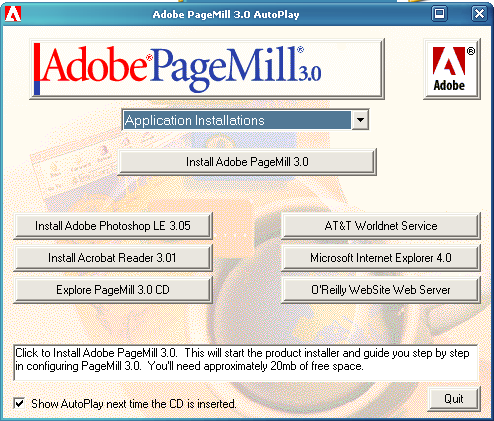Click Install Acrobat Reader 3.01 button
The height and width of the screenshot is (421, 494).
113,258
